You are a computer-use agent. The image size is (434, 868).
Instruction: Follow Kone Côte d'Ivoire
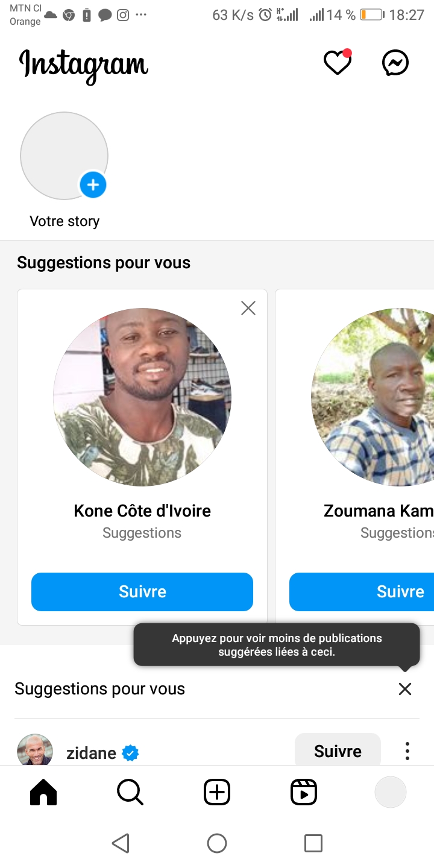(x=142, y=591)
